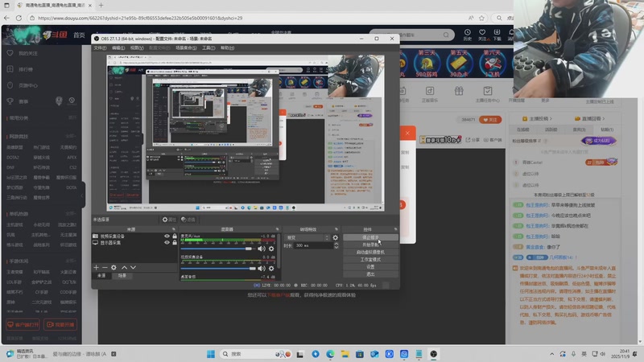Toggle lock on 视频采集设备 source
The image size is (644, 362).
175,236
